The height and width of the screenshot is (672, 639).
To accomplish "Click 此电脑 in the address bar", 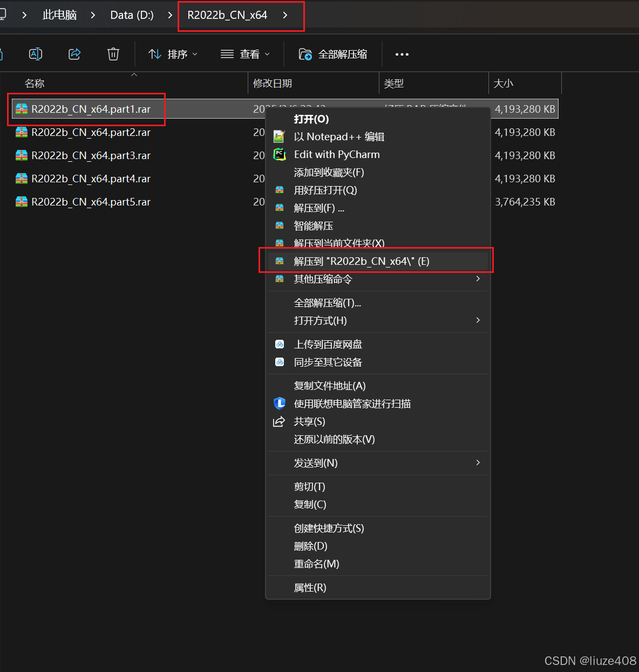I will tap(59, 15).
